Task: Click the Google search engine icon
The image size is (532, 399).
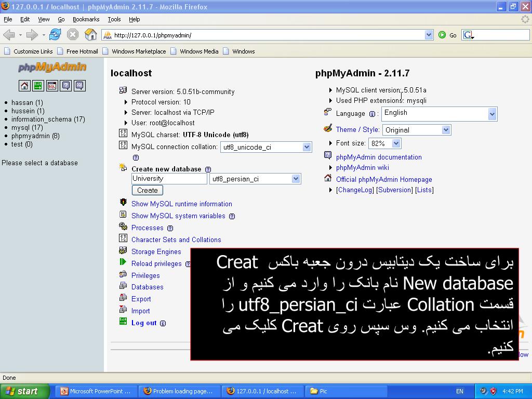Action: [x=469, y=35]
